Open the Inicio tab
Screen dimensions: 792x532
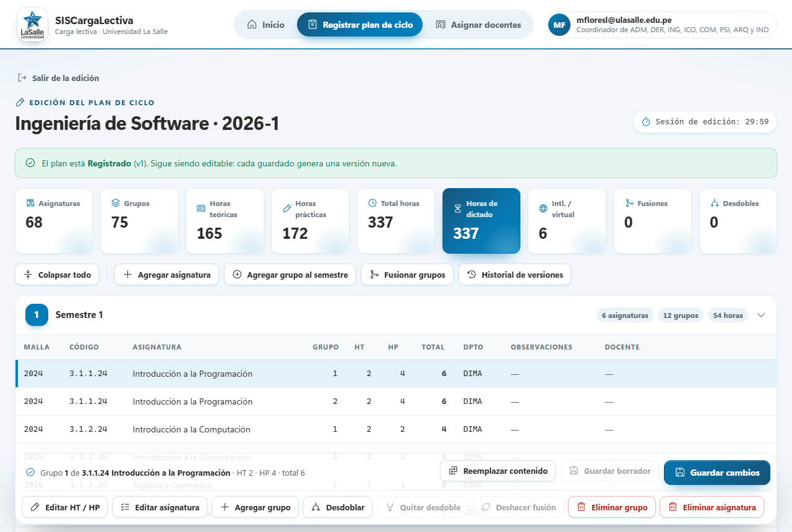[x=266, y=25]
